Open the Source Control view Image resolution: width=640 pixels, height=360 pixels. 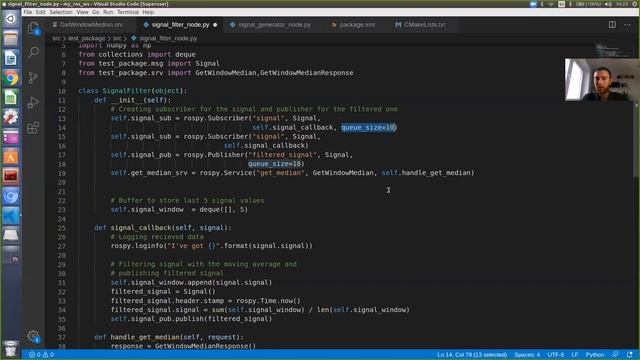click(x=33, y=78)
